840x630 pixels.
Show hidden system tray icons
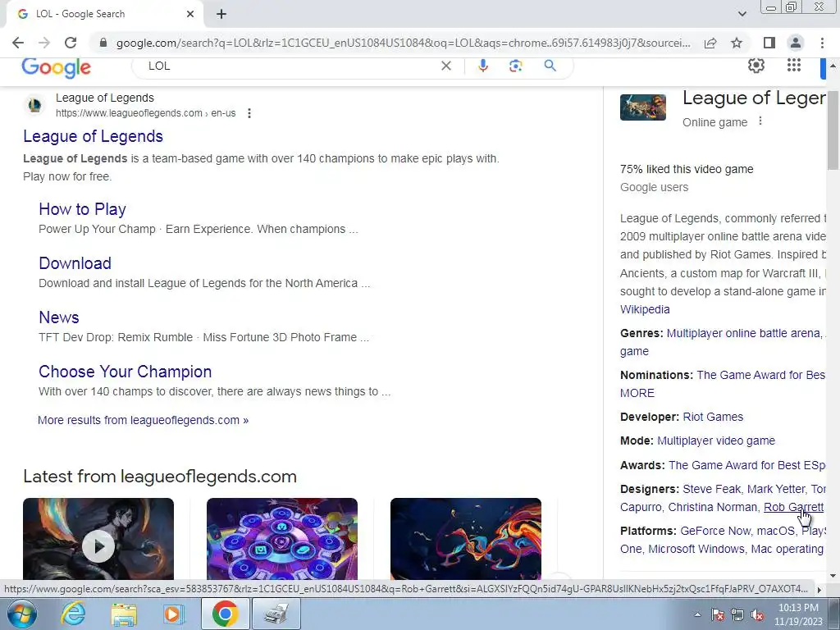pos(697,614)
